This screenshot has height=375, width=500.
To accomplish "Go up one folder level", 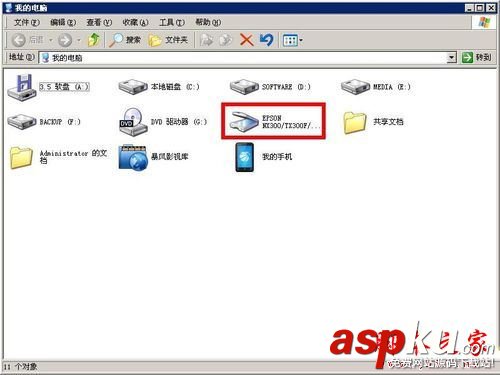I will pyautogui.click(x=94, y=40).
